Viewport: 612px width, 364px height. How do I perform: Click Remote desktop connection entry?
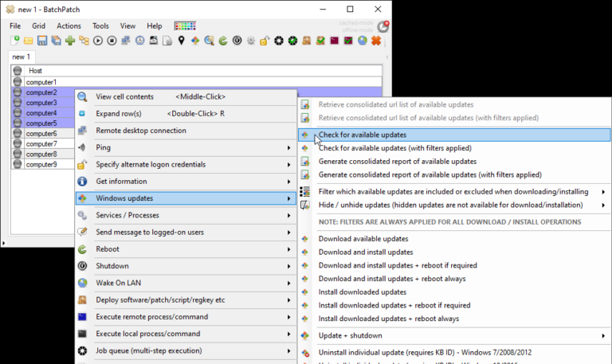(x=140, y=131)
